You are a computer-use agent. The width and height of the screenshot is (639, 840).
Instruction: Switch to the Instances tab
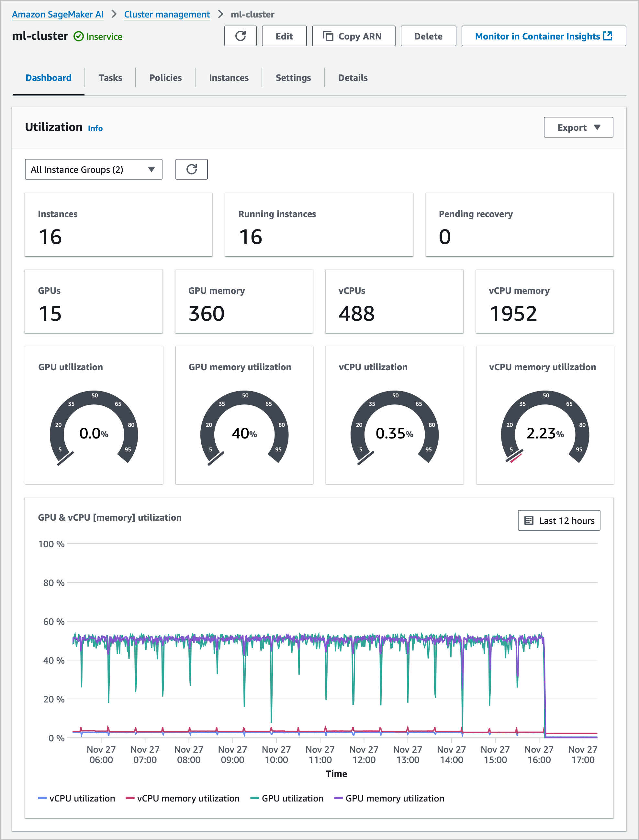pos(229,78)
